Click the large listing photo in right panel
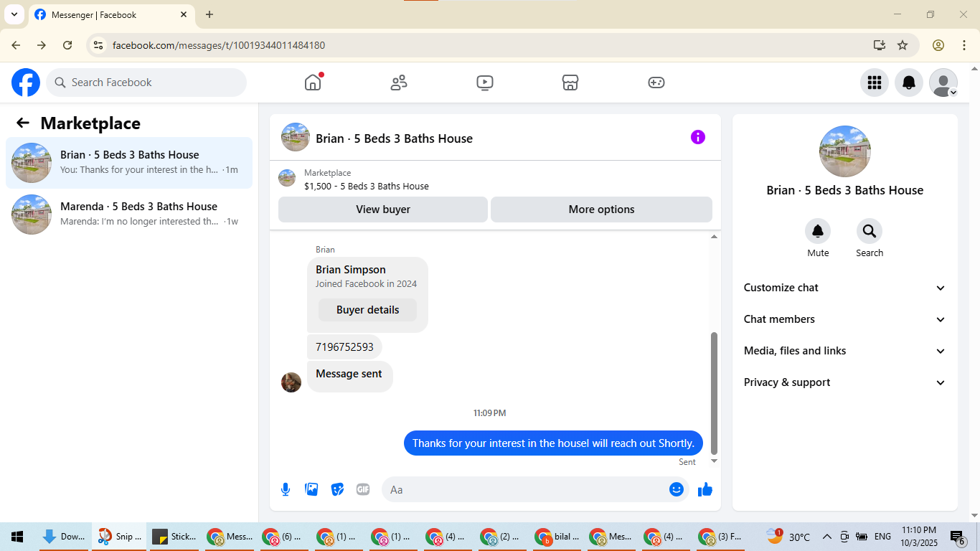This screenshot has width=980, height=551. click(845, 151)
